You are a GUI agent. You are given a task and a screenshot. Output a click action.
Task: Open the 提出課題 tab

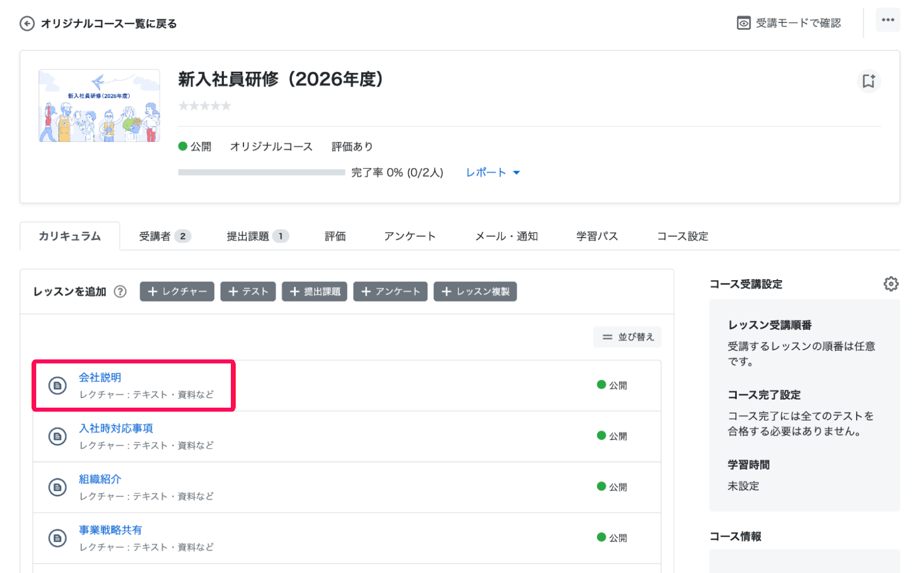257,236
